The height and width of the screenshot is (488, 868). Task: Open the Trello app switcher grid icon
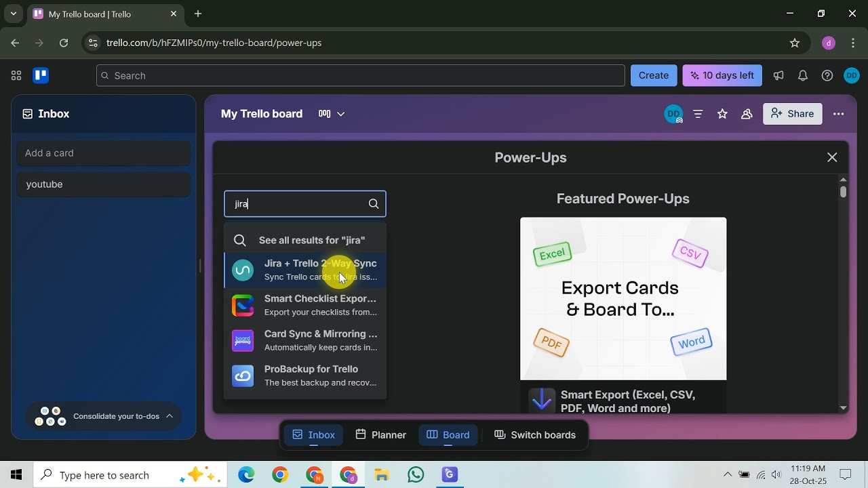pyautogui.click(x=16, y=75)
